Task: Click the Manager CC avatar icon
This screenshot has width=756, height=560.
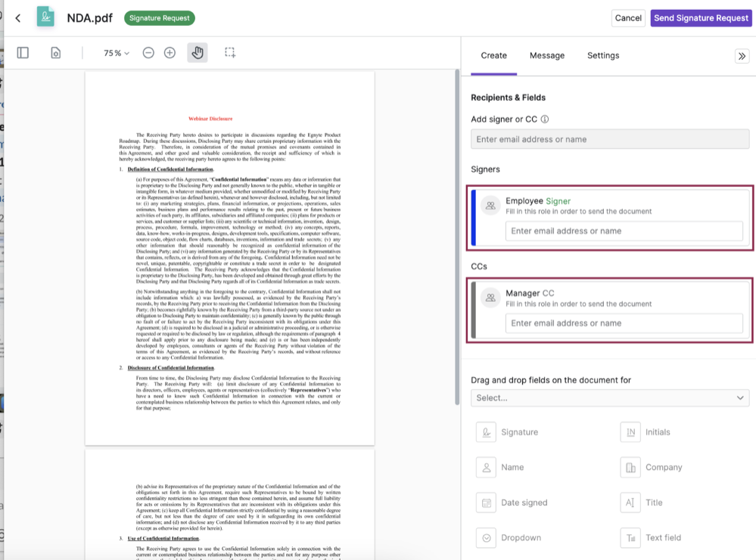Action: (490, 297)
